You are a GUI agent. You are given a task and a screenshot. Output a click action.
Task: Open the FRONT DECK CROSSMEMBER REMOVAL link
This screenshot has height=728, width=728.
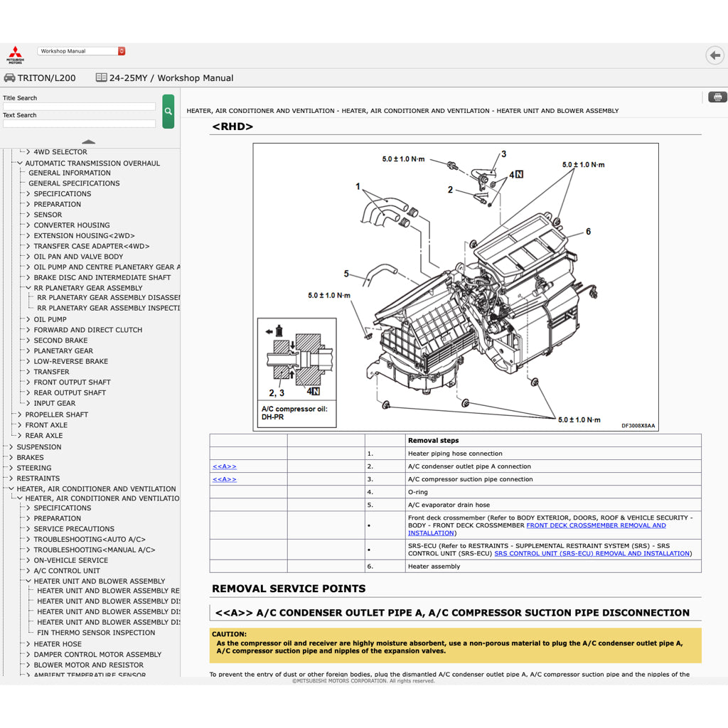pos(595,525)
